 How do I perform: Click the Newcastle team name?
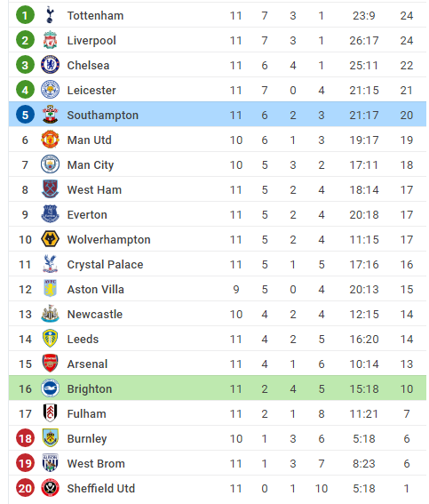(95, 314)
